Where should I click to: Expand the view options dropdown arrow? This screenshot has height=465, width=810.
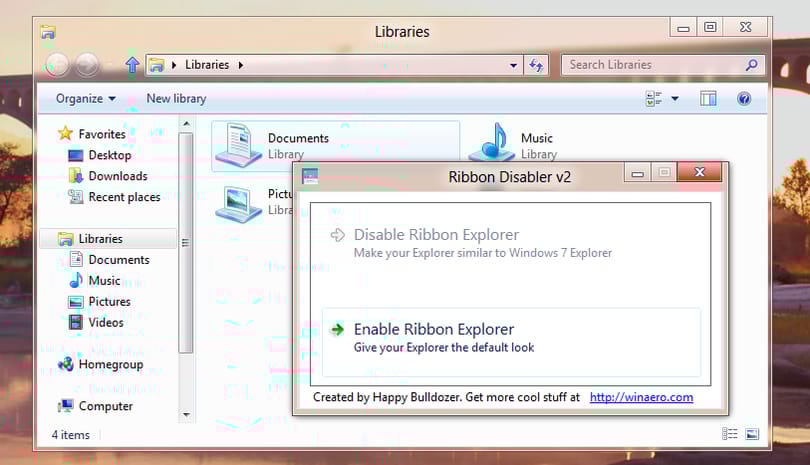[x=675, y=98]
